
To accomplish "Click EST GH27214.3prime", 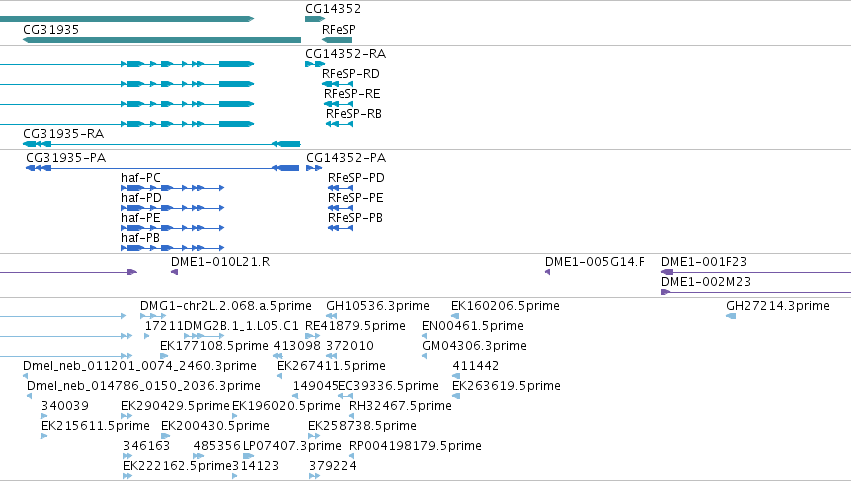I will point(731,316).
